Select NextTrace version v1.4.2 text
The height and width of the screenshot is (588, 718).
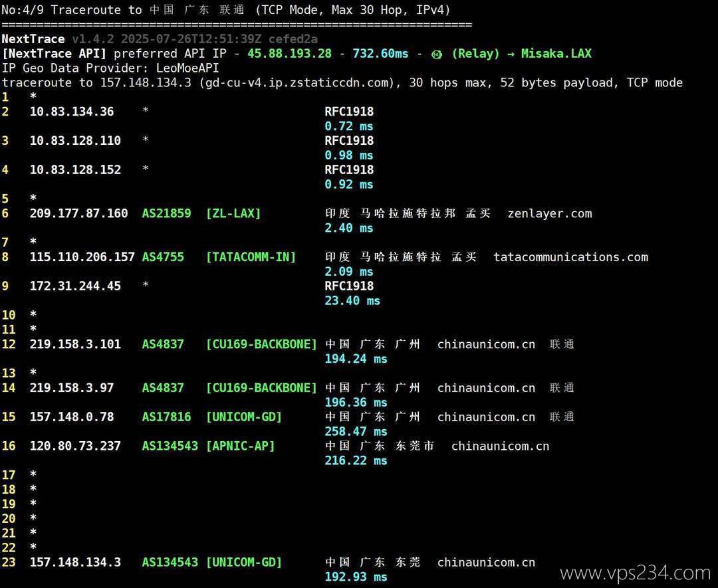(x=93, y=39)
